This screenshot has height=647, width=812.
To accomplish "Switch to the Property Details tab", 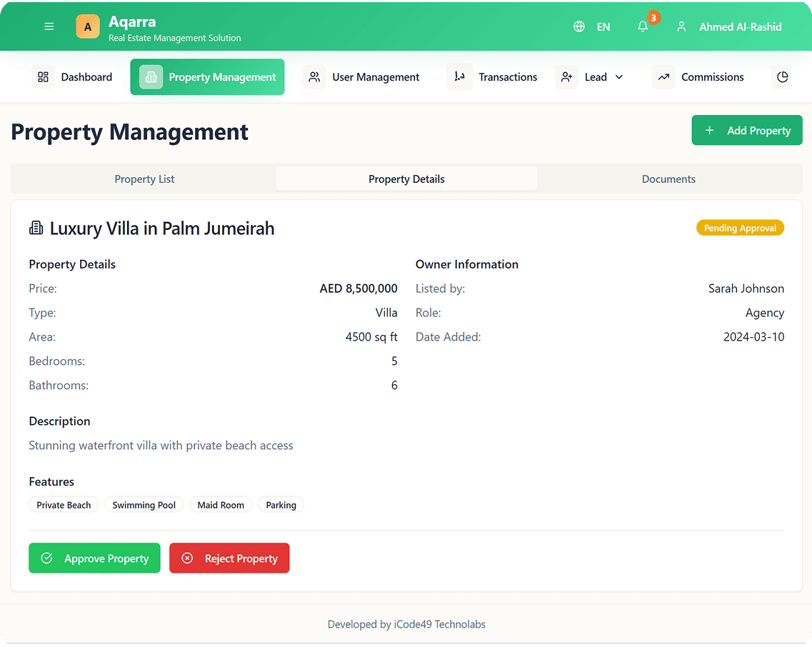I will [406, 179].
